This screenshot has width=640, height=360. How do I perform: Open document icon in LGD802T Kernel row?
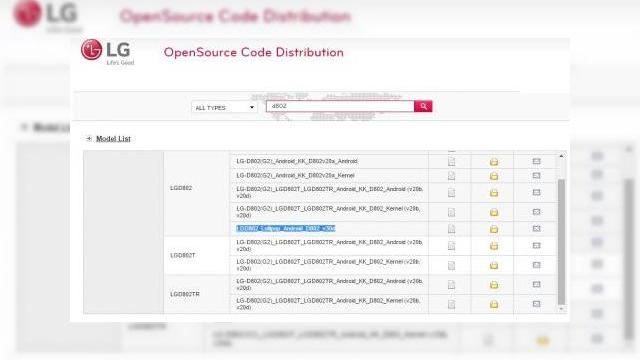[x=451, y=265]
